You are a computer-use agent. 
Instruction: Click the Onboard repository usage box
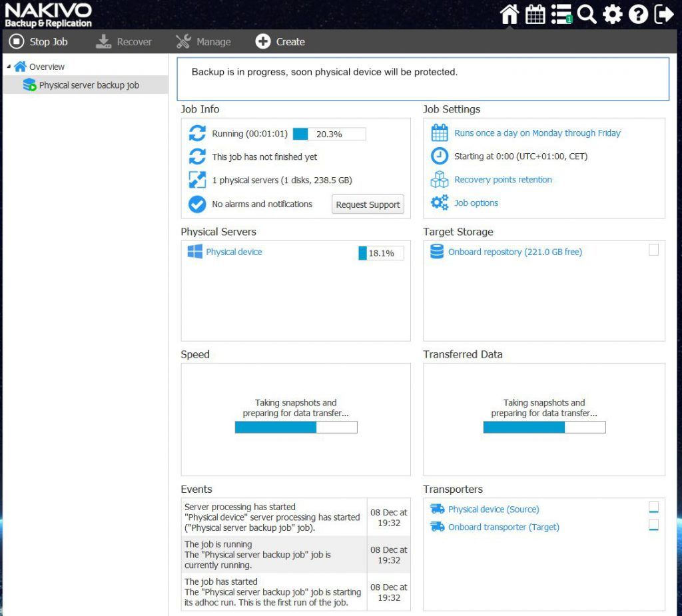coord(653,250)
